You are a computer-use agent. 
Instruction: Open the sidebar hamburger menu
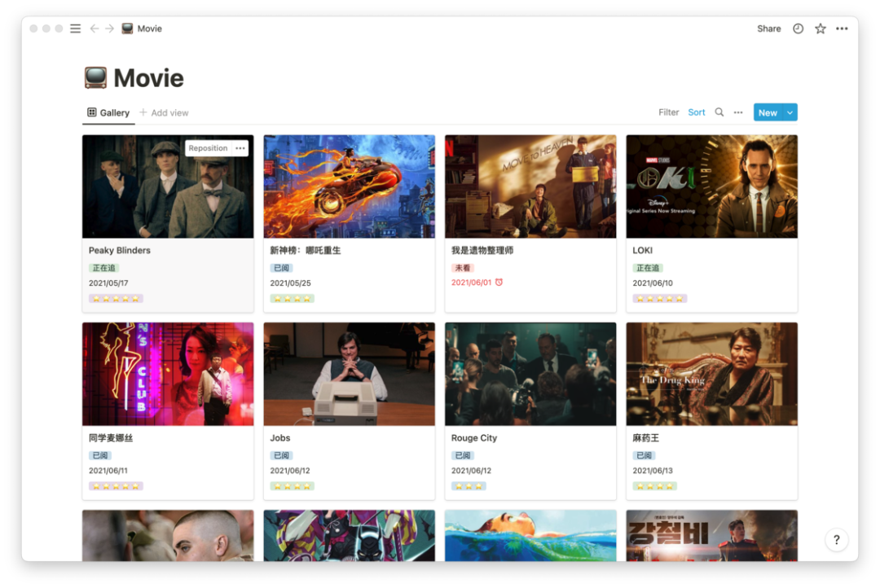pos(75,29)
